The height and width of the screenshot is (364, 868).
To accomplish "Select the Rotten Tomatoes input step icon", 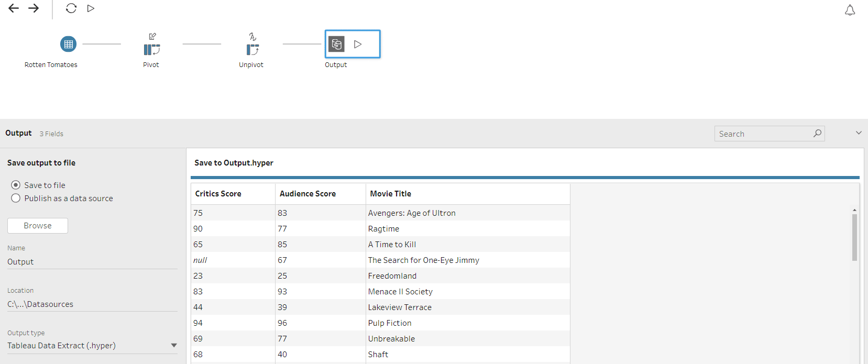I will click(x=68, y=44).
